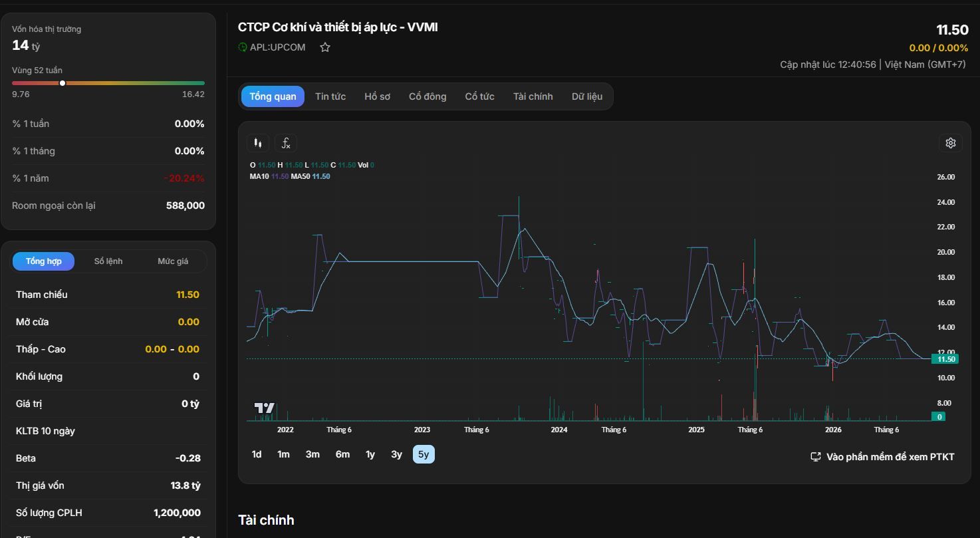Open the Hồ sơ tab
The width and height of the screenshot is (980, 538).
click(377, 96)
